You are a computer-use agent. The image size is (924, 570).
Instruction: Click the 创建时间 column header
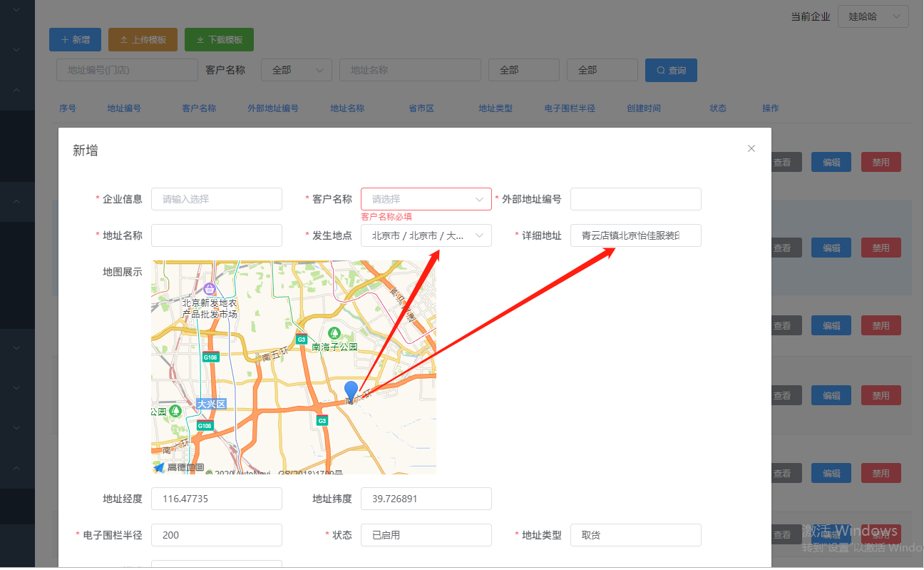[x=644, y=108]
